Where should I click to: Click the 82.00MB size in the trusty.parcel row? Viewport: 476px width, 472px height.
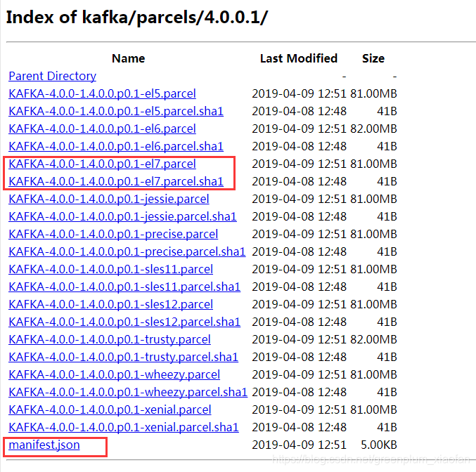[373, 340]
